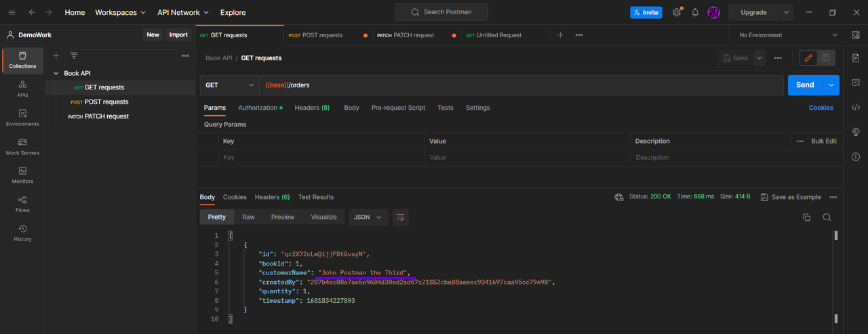Collapse the Book API collection
The height and width of the screenshot is (334, 868).
coord(56,73)
